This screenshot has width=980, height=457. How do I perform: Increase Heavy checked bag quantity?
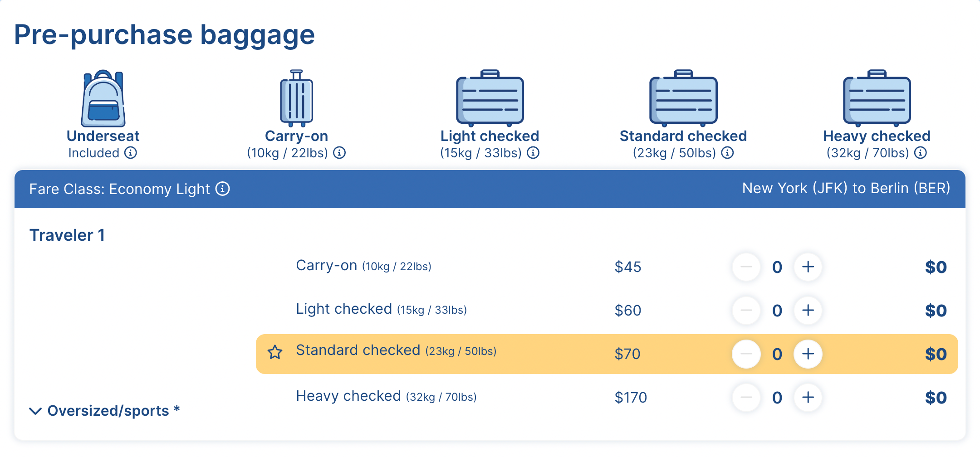coord(808,398)
